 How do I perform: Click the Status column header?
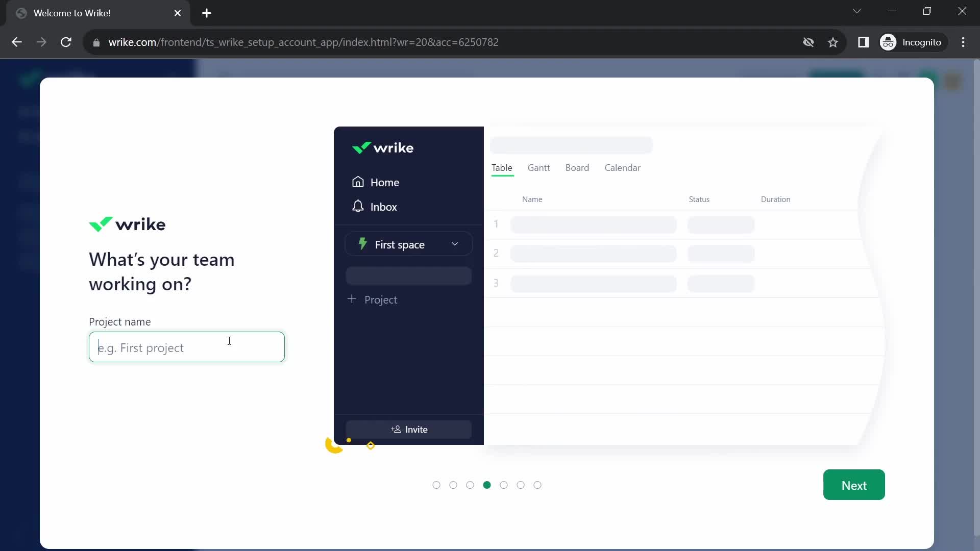pos(699,199)
